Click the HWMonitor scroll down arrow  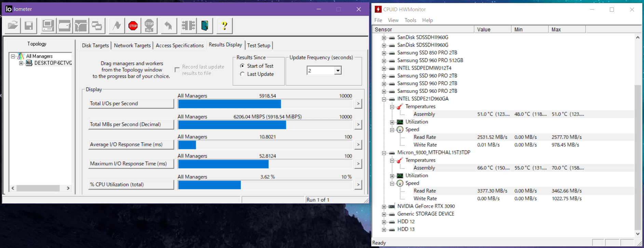(638, 234)
